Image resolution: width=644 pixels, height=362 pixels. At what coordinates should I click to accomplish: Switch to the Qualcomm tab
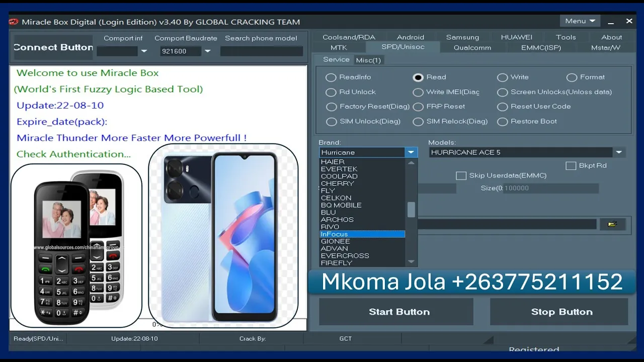pyautogui.click(x=472, y=48)
